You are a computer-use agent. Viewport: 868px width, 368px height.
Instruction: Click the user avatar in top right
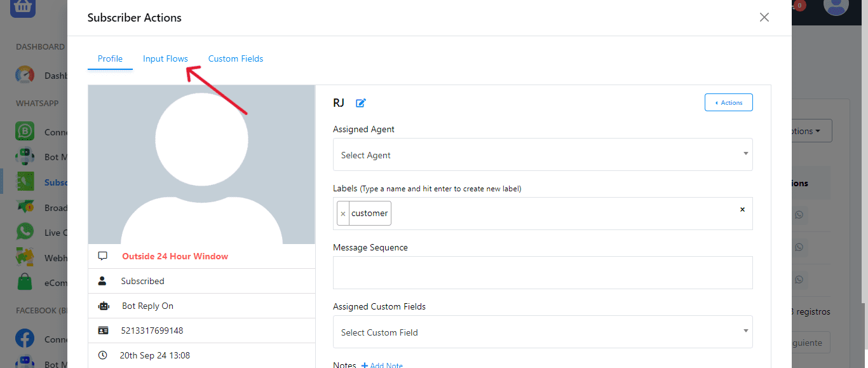[836, 6]
